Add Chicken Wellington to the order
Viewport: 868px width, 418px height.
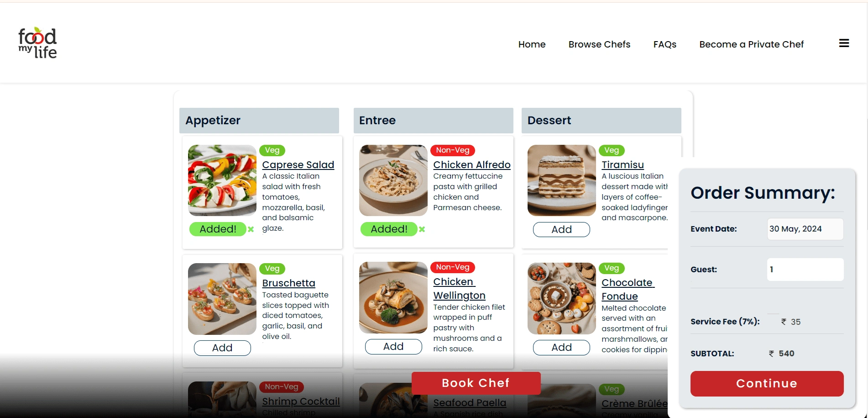pos(393,346)
